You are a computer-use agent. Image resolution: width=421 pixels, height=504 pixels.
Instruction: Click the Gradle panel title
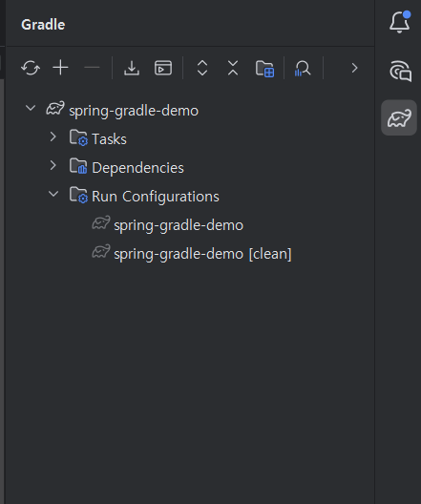click(x=43, y=25)
